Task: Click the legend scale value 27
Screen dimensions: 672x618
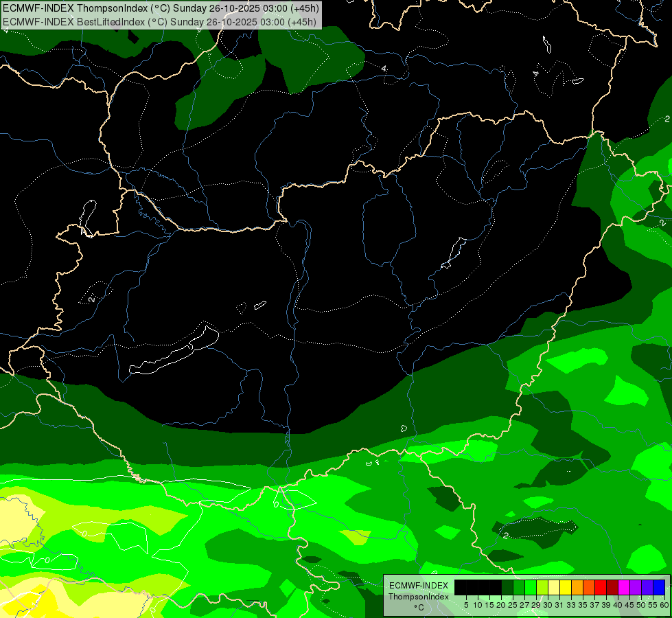Action: (x=524, y=605)
